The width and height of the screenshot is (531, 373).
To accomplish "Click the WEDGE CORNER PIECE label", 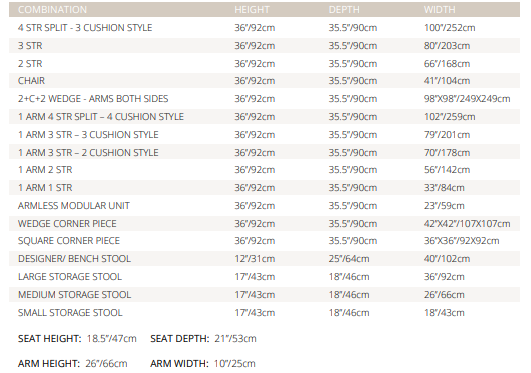I will (x=67, y=224).
